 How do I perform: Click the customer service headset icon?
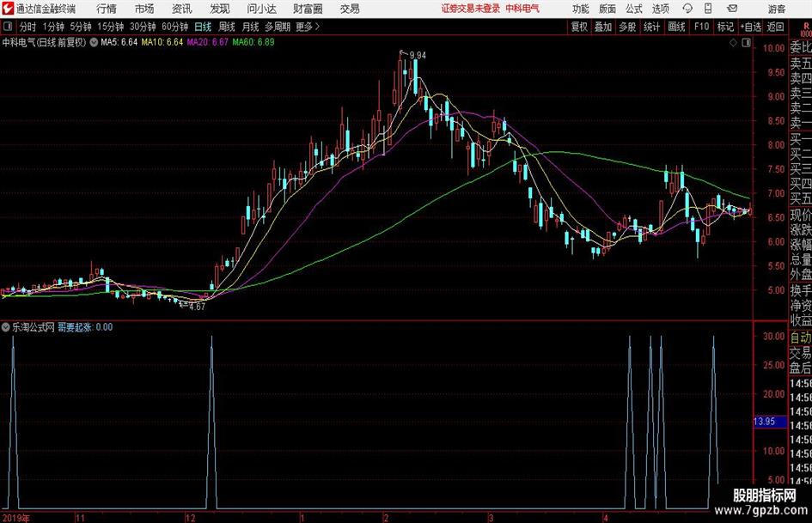click(687, 9)
